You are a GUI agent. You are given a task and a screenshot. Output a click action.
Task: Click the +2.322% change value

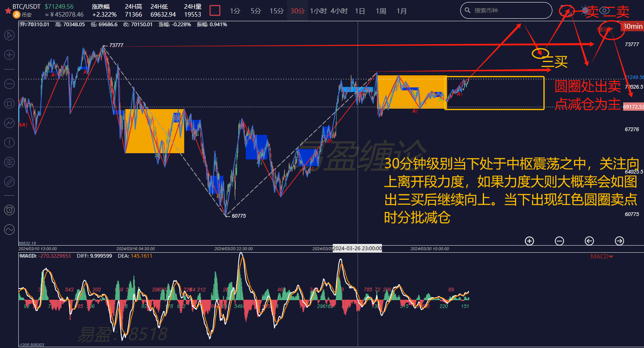[104, 15]
